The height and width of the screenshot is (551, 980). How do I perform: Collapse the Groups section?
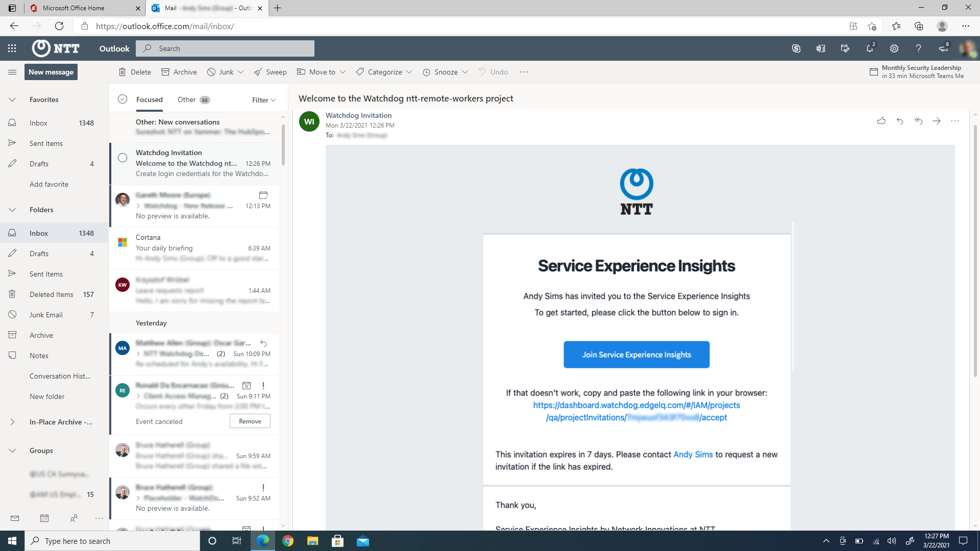[12, 450]
